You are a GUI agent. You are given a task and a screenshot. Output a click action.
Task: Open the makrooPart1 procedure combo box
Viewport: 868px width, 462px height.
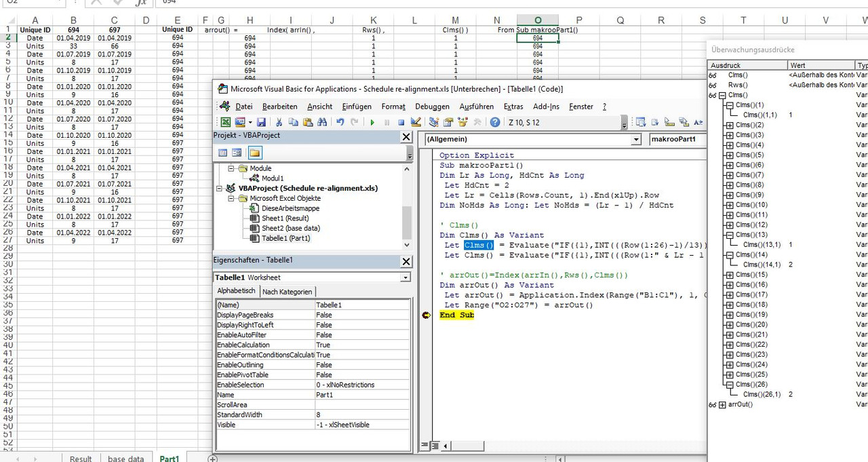coord(677,139)
